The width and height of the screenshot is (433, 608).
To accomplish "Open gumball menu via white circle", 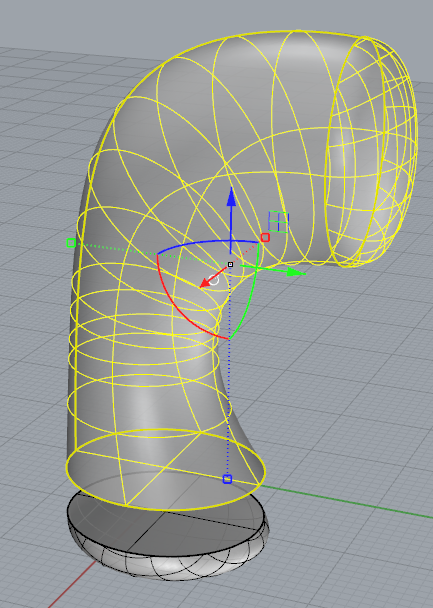I will tap(214, 280).
